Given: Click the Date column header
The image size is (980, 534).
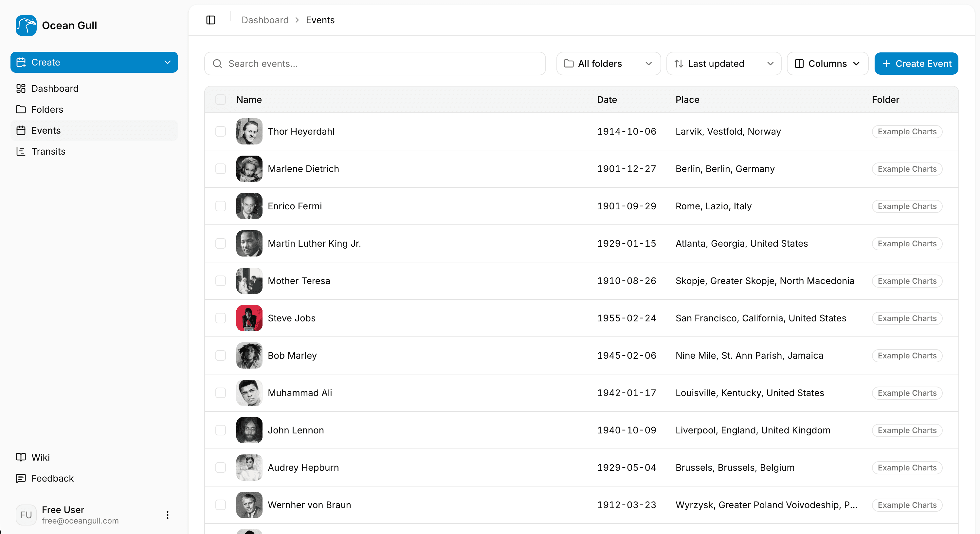Looking at the screenshot, I should [607, 99].
